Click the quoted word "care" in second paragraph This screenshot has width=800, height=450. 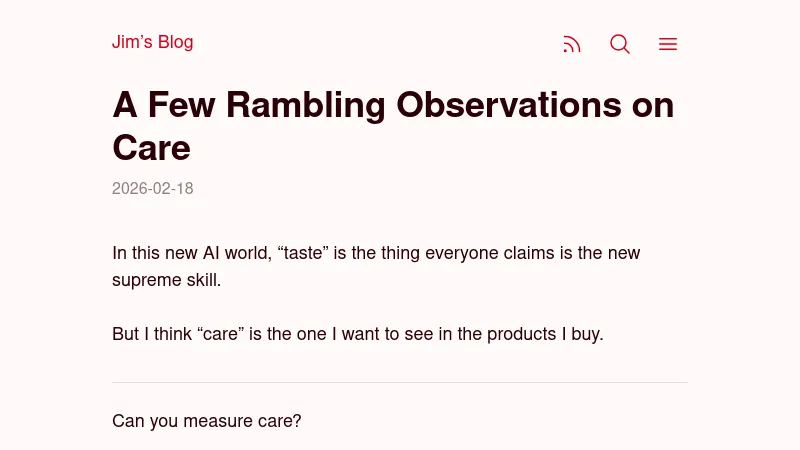click(x=221, y=334)
